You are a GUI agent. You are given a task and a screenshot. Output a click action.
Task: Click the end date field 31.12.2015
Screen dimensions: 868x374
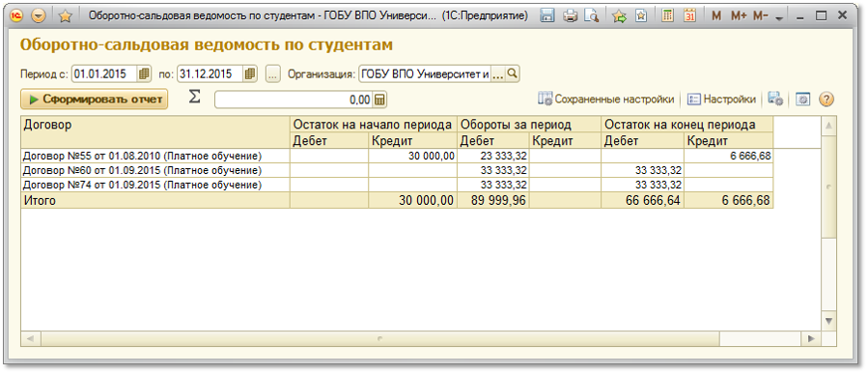(x=210, y=73)
